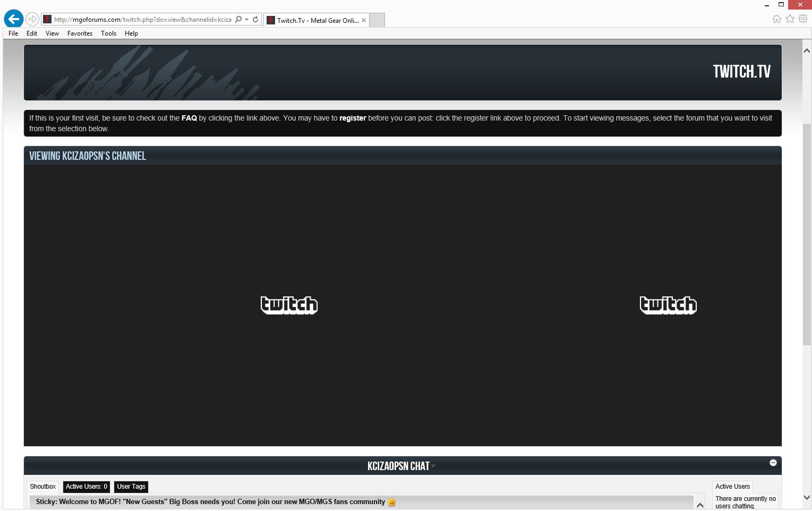Open the Tools menu
Viewport: 812px width, 511px height.
(x=108, y=33)
